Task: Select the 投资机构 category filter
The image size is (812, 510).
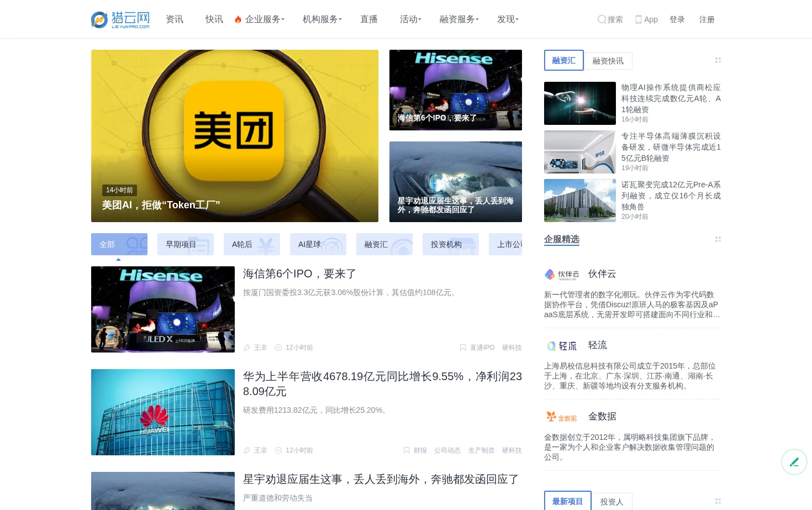Action: (451, 244)
